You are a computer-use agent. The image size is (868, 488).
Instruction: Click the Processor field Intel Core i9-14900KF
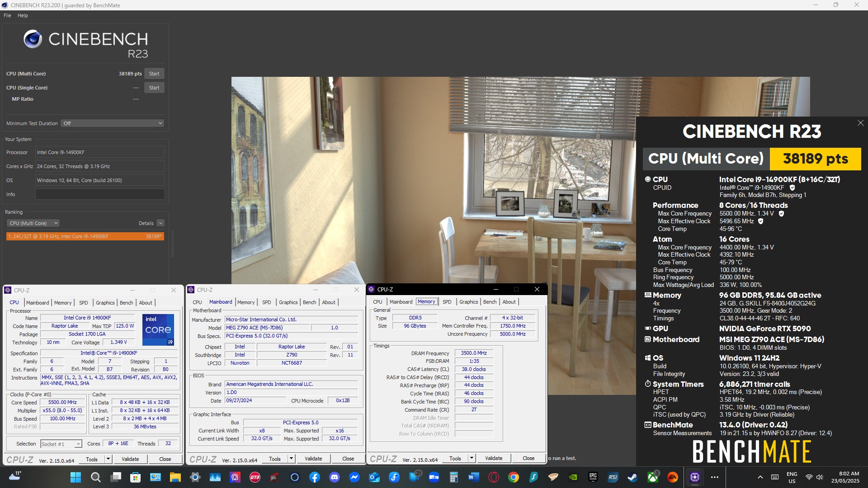(x=100, y=152)
